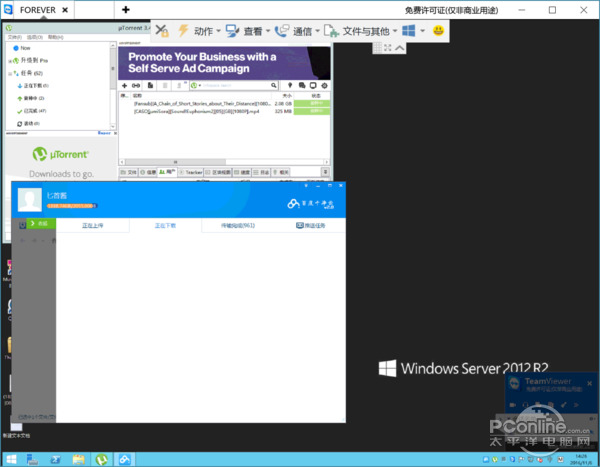Switch to the Tracker tab in µTorrent details

(190, 172)
